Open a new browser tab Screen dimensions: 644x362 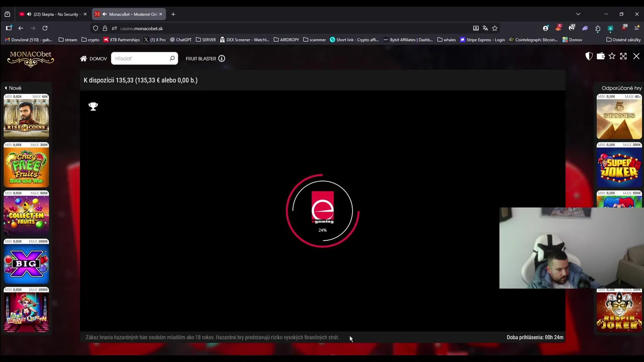pos(173,14)
